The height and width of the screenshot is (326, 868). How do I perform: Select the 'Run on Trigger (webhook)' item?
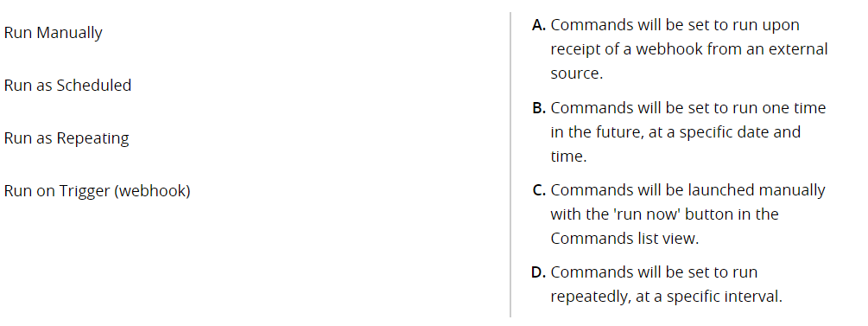pos(97,191)
